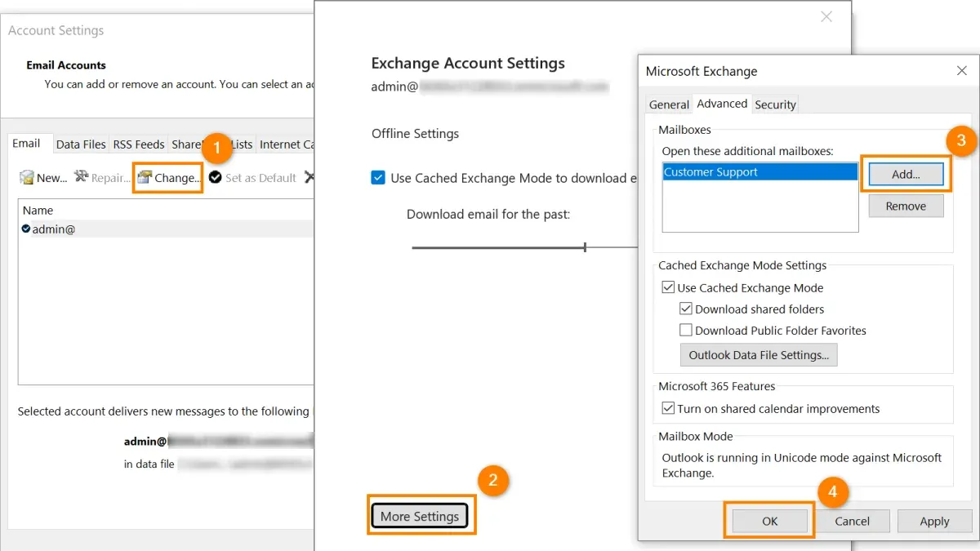
Task: Uncheck Download shared folders
Action: [686, 309]
